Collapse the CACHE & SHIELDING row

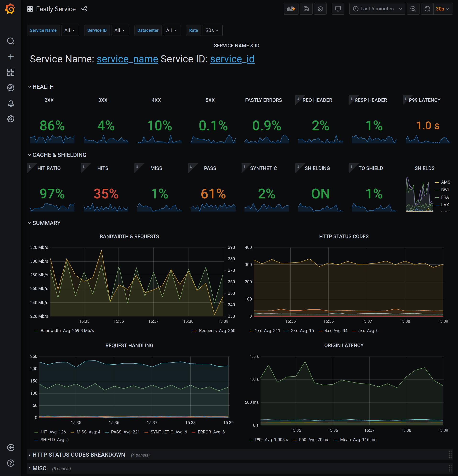57,155
